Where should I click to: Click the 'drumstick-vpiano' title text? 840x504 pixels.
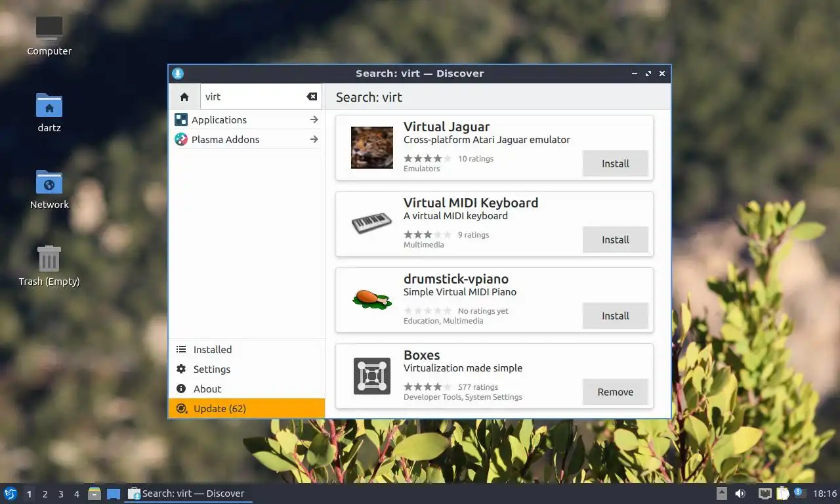[456, 279]
